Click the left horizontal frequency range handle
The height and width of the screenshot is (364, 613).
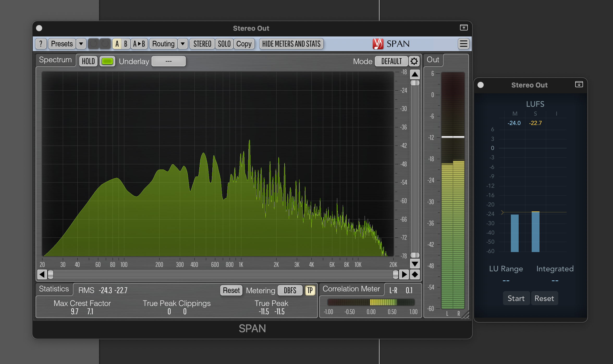pos(51,274)
